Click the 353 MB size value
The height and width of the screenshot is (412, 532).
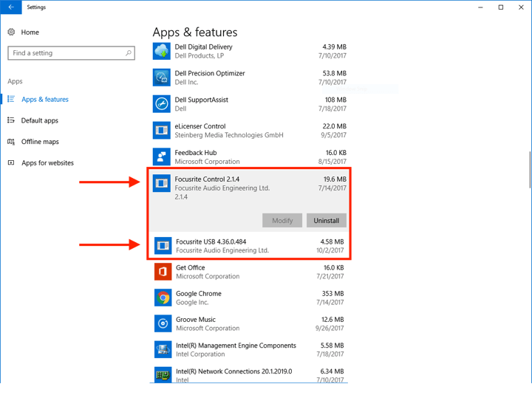coord(332,294)
